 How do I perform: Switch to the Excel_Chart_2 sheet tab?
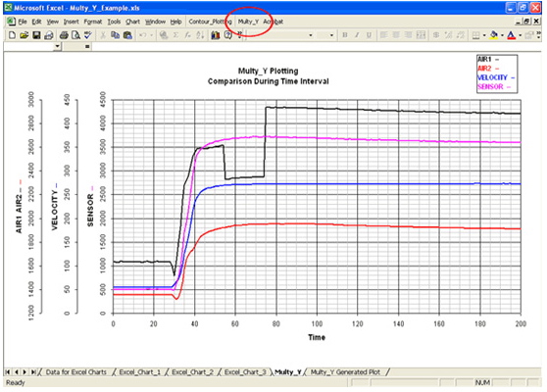192,372
